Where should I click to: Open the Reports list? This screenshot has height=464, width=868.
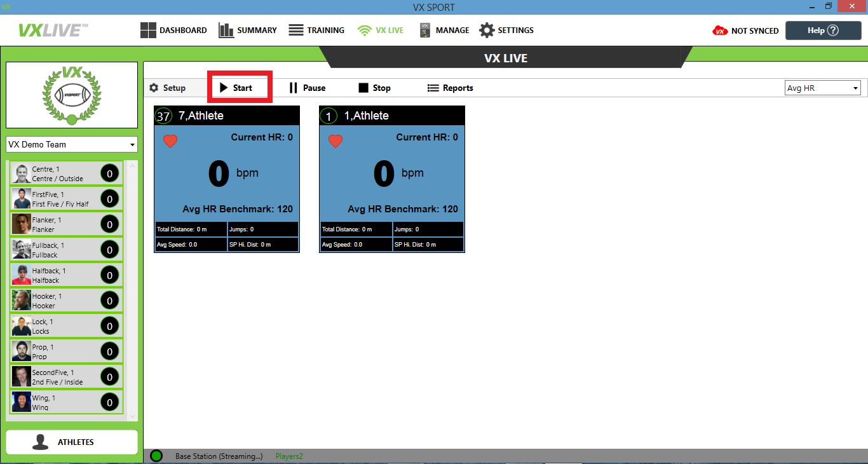pos(450,88)
